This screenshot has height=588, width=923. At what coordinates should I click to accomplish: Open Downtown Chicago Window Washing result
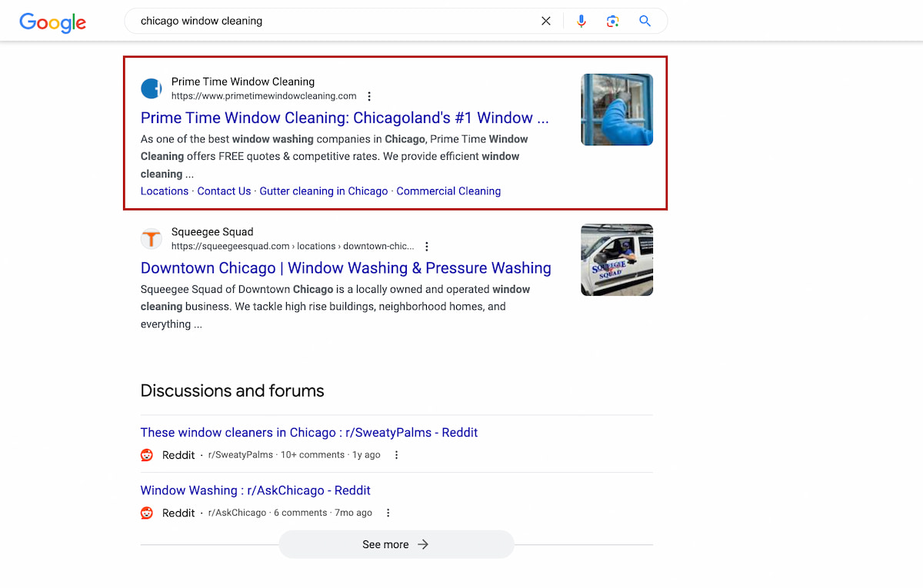click(345, 268)
